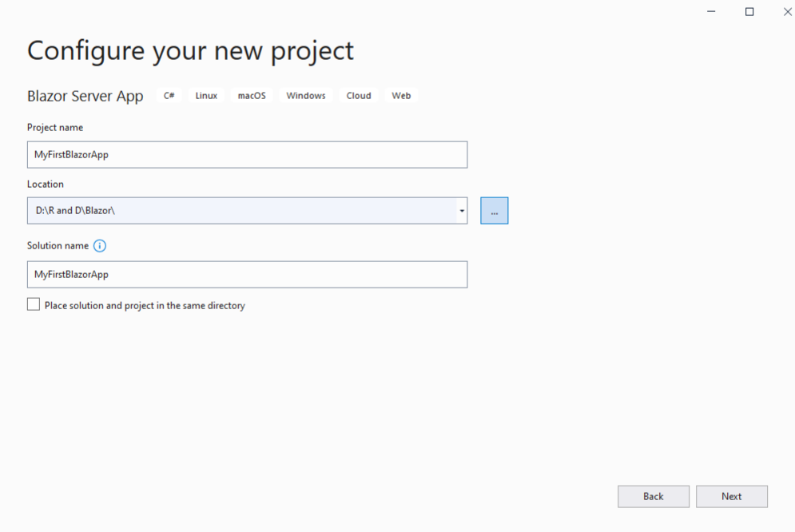Minimize the project configuration window

(x=711, y=11)
